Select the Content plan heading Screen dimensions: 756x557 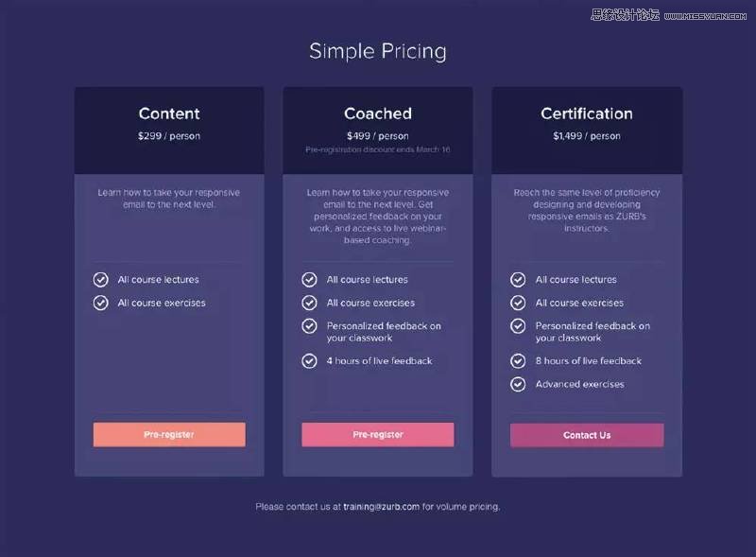pos(169,113)
